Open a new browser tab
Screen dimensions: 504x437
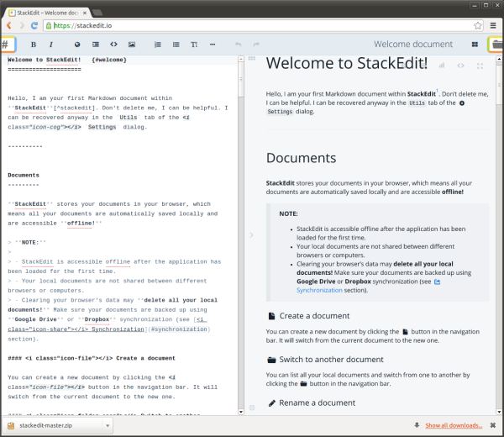(x=97, y=13)
